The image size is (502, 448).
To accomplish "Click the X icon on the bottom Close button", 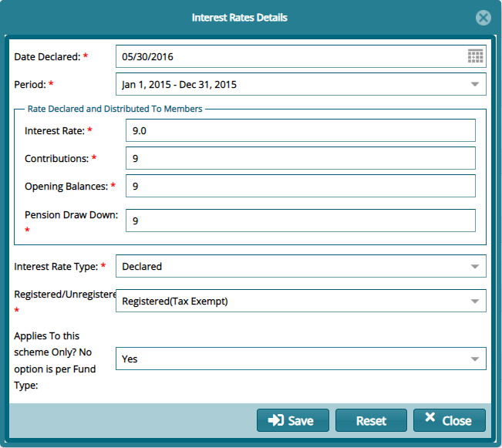I will pyautogui.click(x=430, y=420).
